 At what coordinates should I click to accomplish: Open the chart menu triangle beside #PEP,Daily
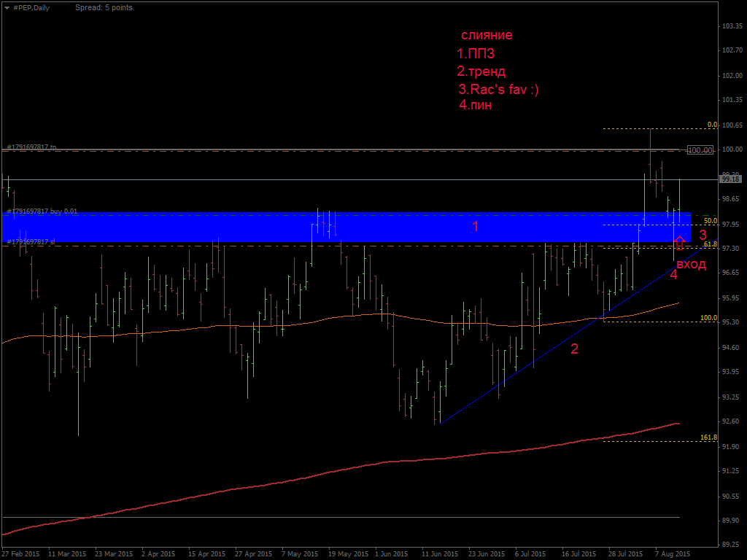coord(7,7)
